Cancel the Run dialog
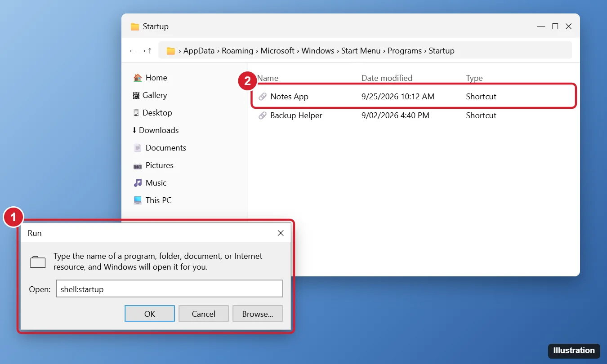This screenshot has height=364, width=607. click(x=204, y=314)
